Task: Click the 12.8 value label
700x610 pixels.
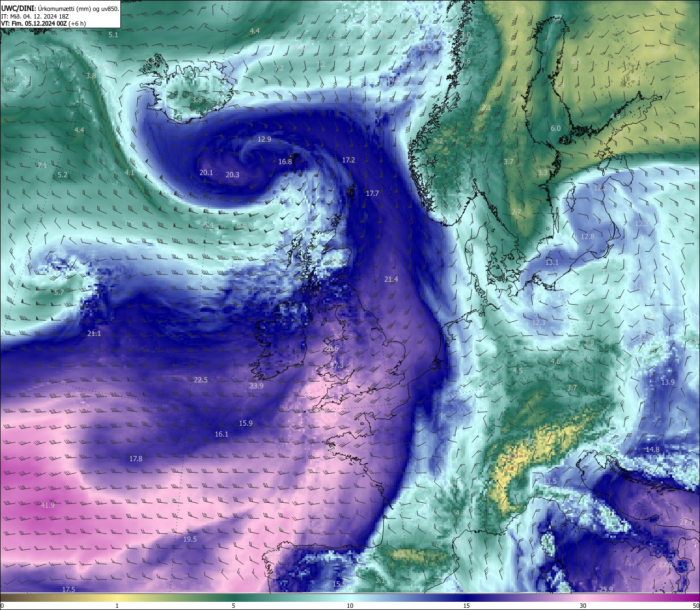Action: tap(587, 237)
